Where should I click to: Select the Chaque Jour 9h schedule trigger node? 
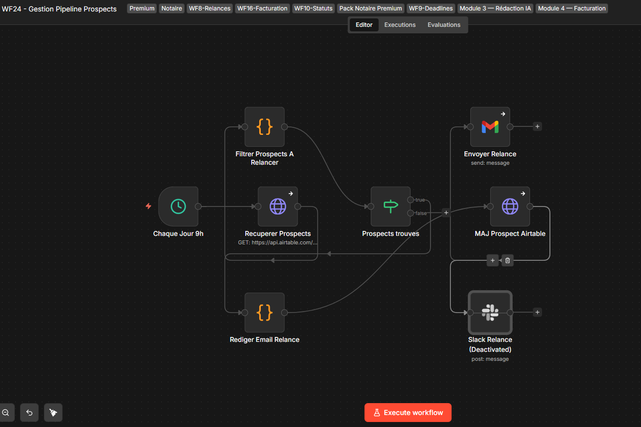point(178,206)
